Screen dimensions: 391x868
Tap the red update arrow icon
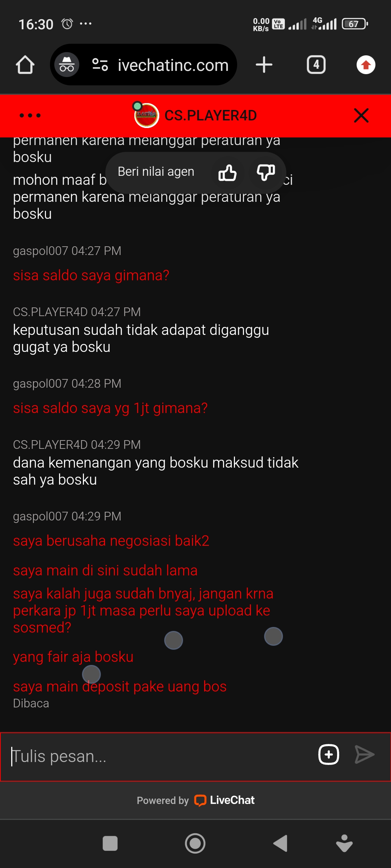pos(366,65)
